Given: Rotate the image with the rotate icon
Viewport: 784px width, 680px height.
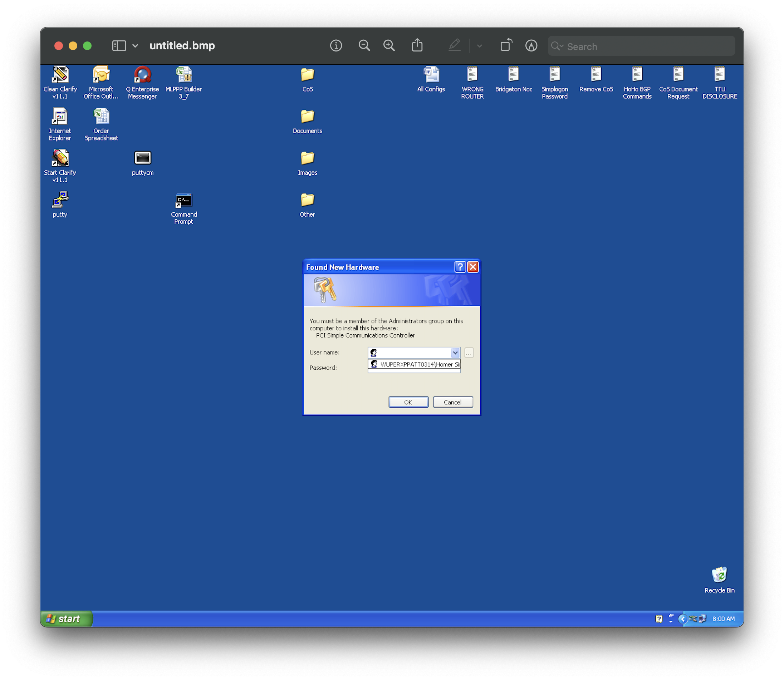Looking at the screenshot, I should pos(506,45).
